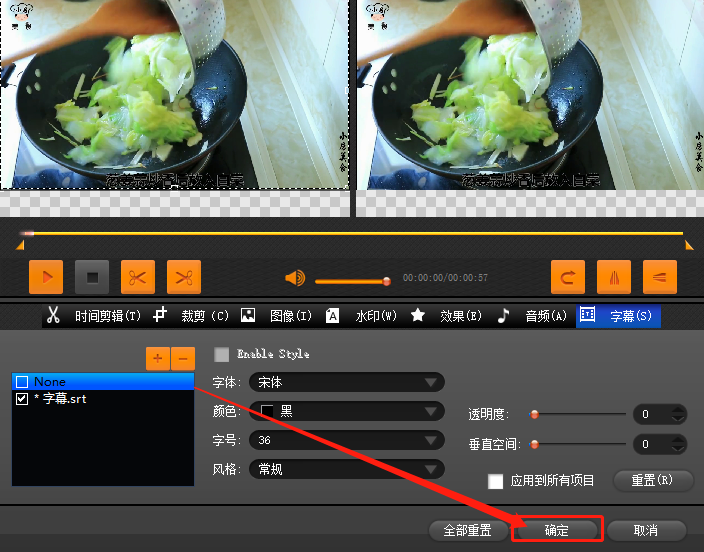Image resolution: width=704 pixels, height=552 pixels.
Task: Decrease 透明度 with the down arrow
Action: (678, 419)
